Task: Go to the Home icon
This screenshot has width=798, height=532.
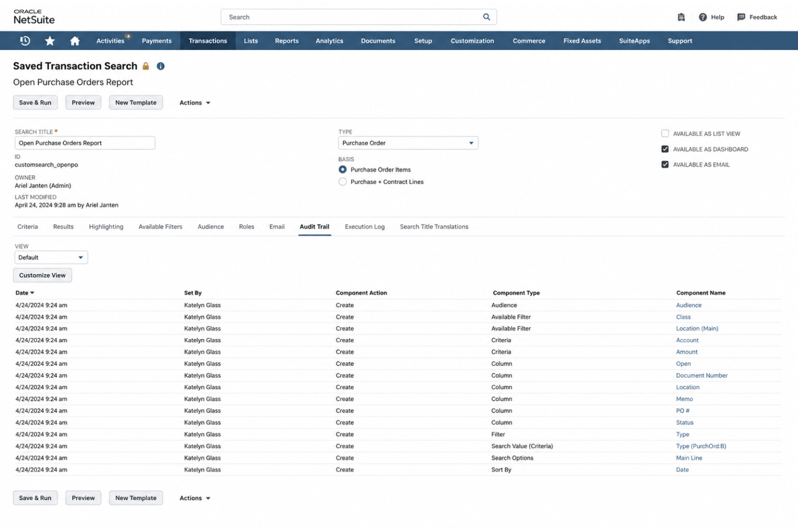Action: pos(74,40)
